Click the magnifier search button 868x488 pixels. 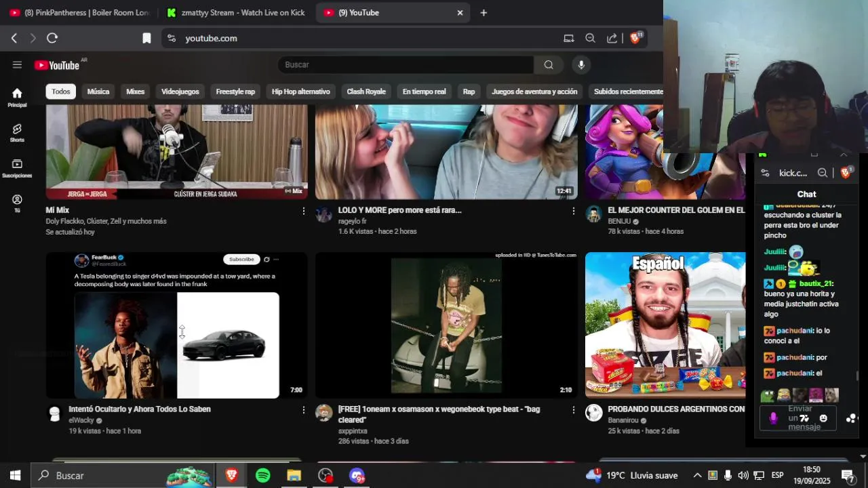(549, 64)
